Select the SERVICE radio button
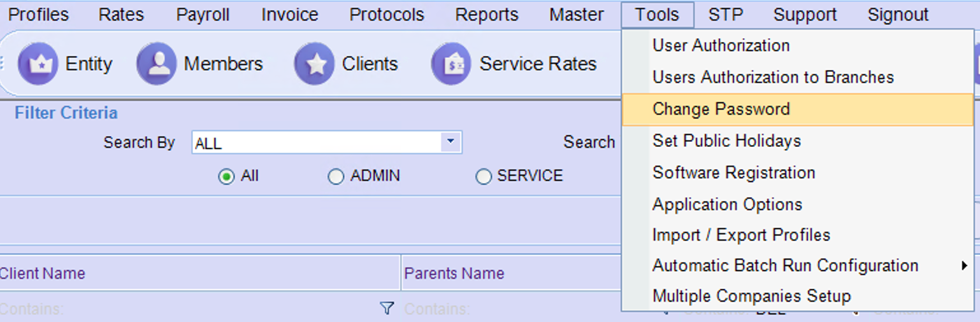This screenshot has width=980, height=322. 484,176
